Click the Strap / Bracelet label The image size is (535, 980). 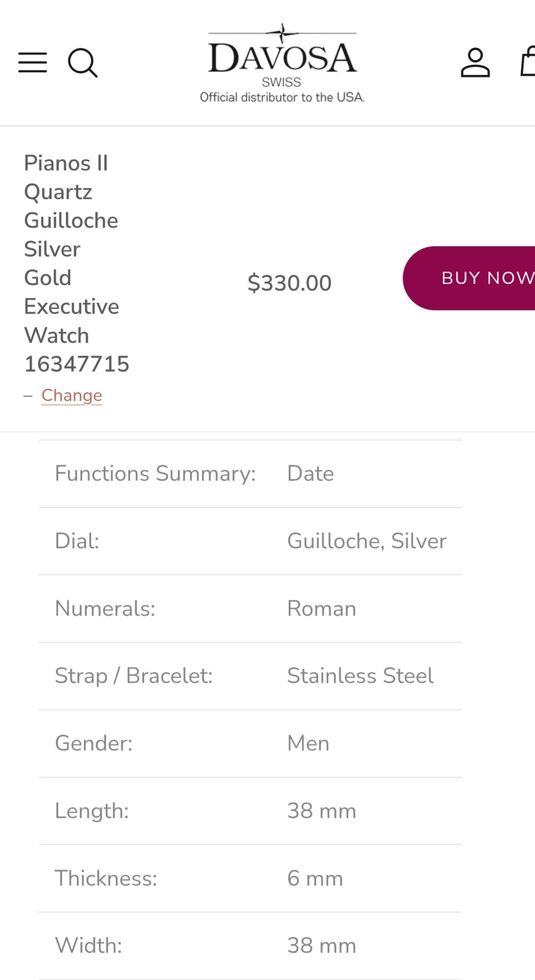point(134,676)
